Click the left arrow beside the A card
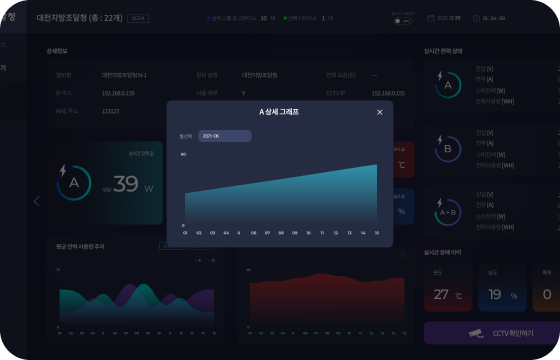Viewport: 560px width, 360px height. (x=36, y=201)
